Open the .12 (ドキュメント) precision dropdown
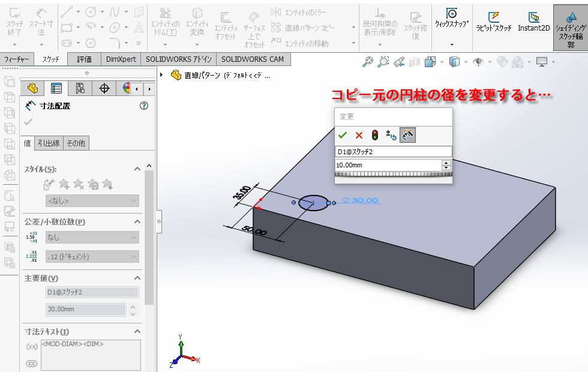 (92, 257)
